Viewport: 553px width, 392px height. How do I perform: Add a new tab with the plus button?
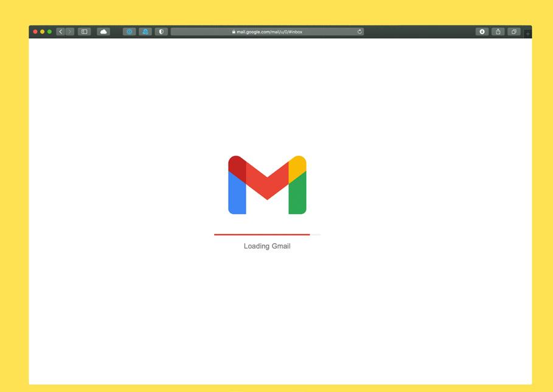(x=527, y=34)
